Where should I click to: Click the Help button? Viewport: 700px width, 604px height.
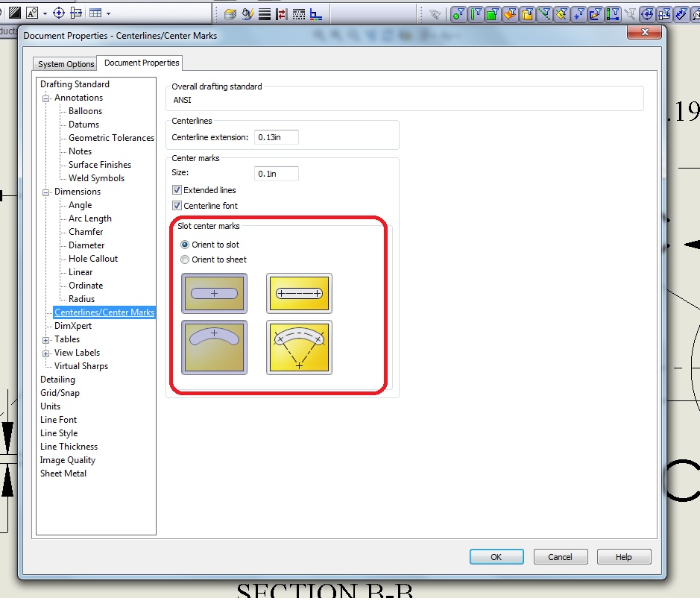(x=624, y=557)
